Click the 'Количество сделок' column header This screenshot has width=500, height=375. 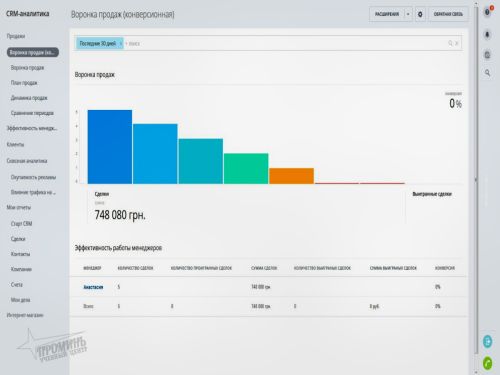point(135,268)
